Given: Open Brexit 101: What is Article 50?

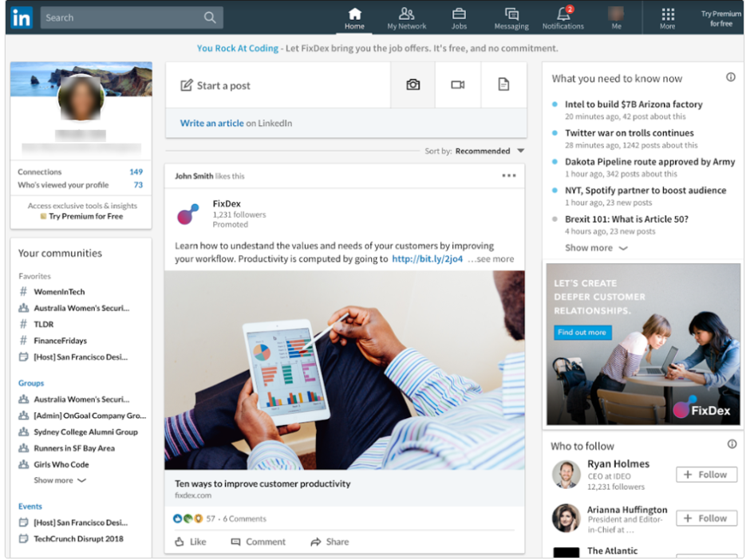Looking at the screenshot, I should [626, 219].
